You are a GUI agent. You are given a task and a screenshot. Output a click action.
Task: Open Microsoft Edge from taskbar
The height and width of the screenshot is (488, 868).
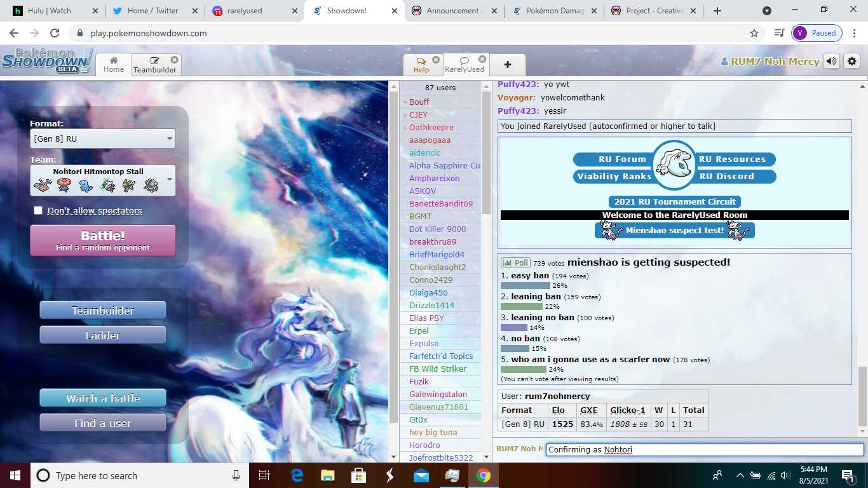297,475
